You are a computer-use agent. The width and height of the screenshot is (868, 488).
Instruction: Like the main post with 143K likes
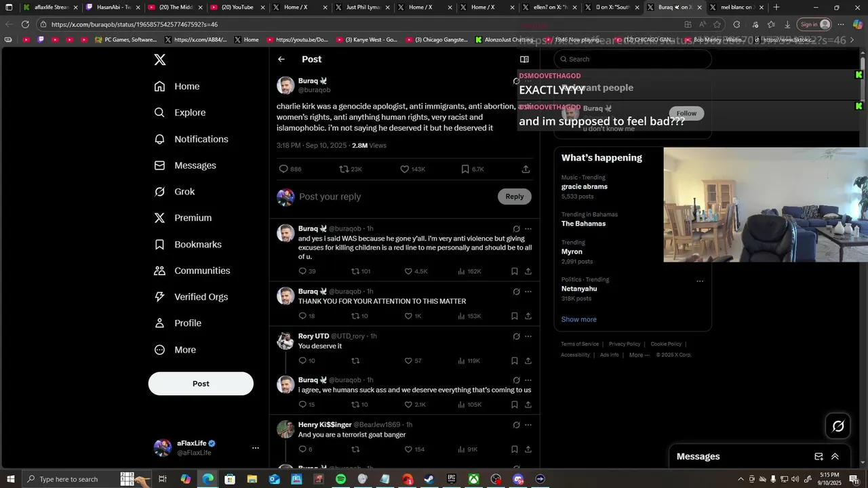405,169
